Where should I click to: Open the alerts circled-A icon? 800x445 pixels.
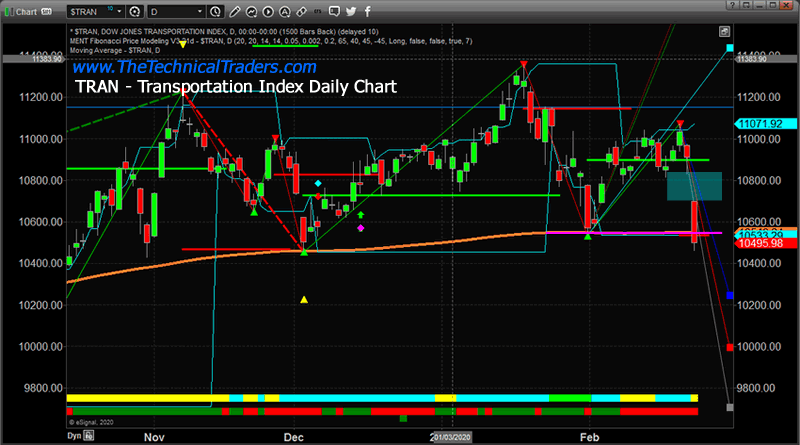coord(285,11)
